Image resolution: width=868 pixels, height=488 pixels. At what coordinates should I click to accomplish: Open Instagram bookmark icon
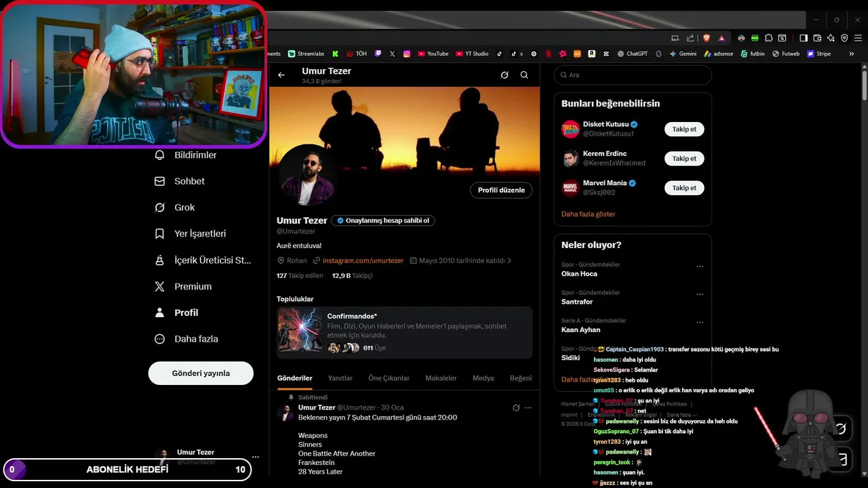[x=407, y=54]
